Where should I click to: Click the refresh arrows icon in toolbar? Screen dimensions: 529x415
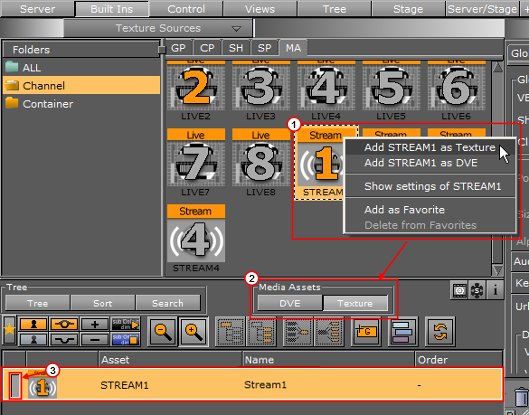(x=440, y=331)
